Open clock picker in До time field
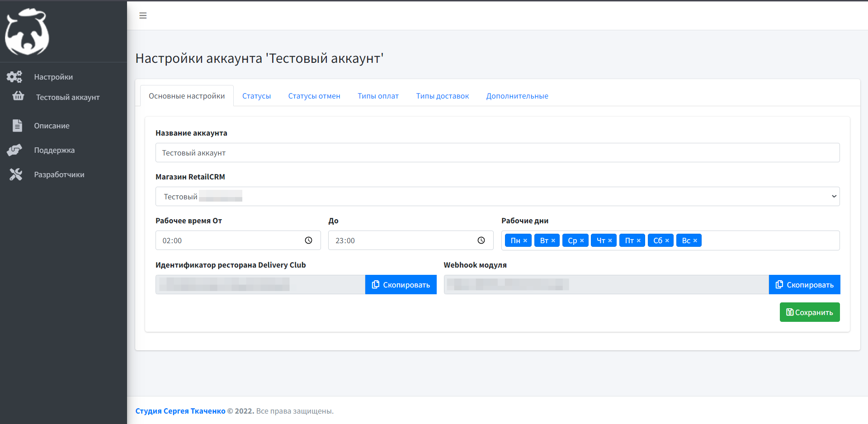Screen dimensions: 868x424 pyautogui.click(x=481, y=240)
